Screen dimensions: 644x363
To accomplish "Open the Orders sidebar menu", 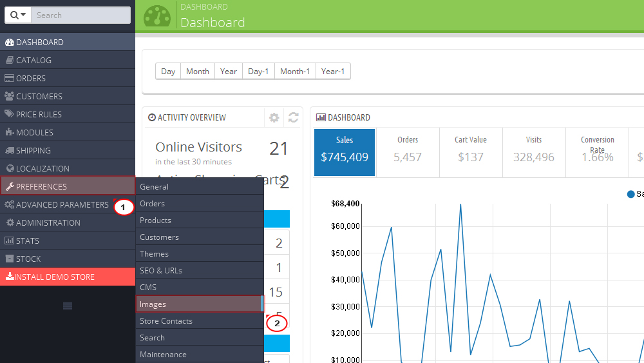I will pos(68,78).
